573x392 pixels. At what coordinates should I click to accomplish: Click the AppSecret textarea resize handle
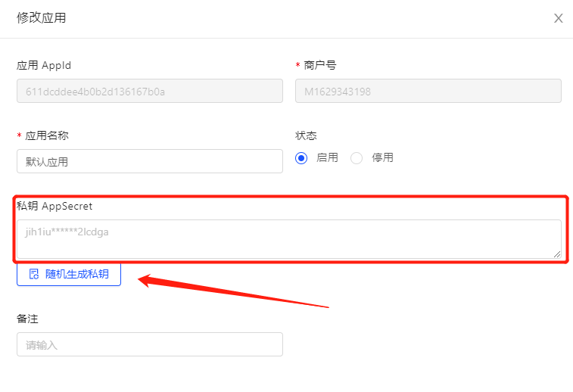(x=557, y=254)
